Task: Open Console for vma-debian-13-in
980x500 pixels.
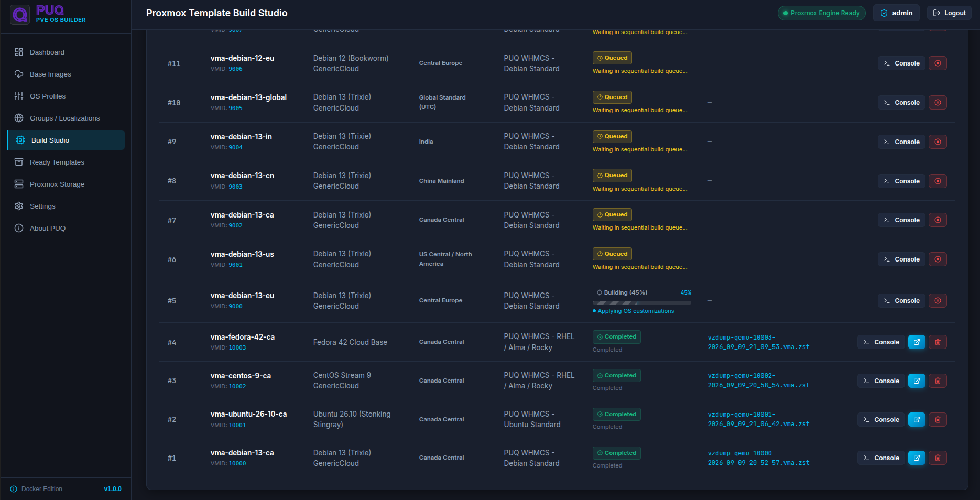Action: [x=901, y=142]
